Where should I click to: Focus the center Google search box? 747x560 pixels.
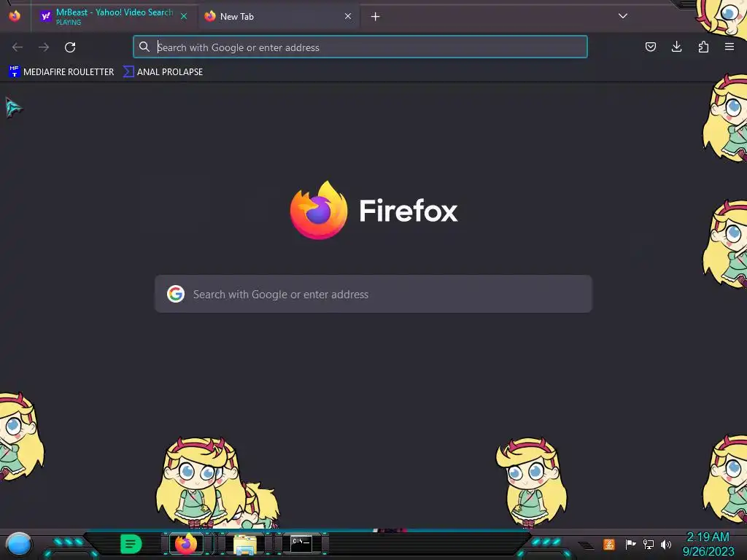click(373, 295)
